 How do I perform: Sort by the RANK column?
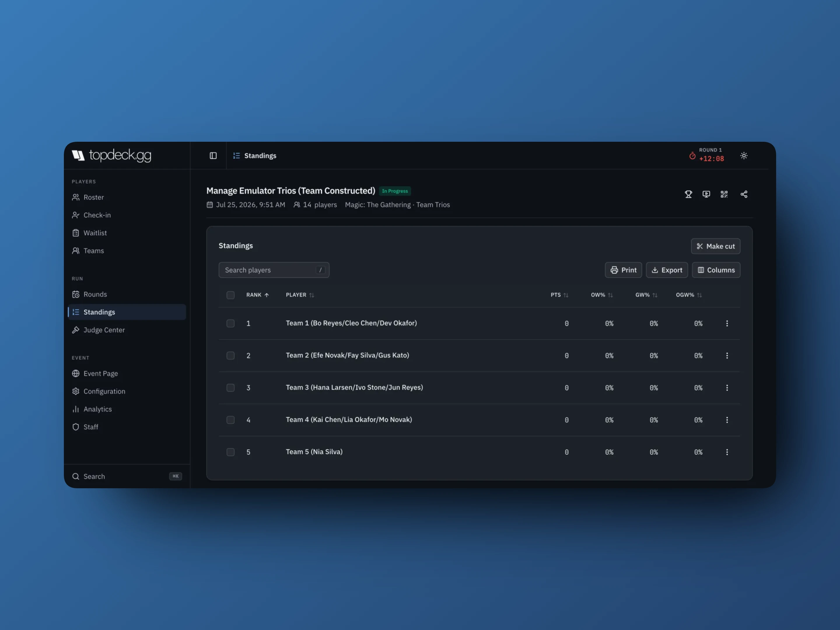tap(258, 295)
